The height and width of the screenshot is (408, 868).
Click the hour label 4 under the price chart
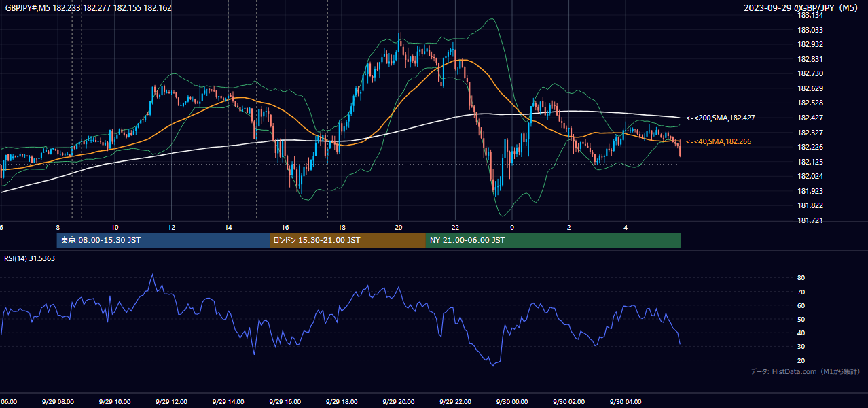click(x=626, y=227)
